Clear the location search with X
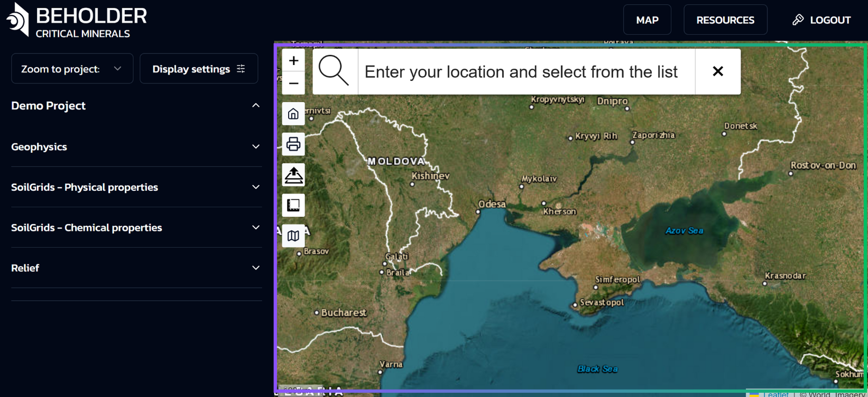This screenshot has height=397, width=868. 717,71
